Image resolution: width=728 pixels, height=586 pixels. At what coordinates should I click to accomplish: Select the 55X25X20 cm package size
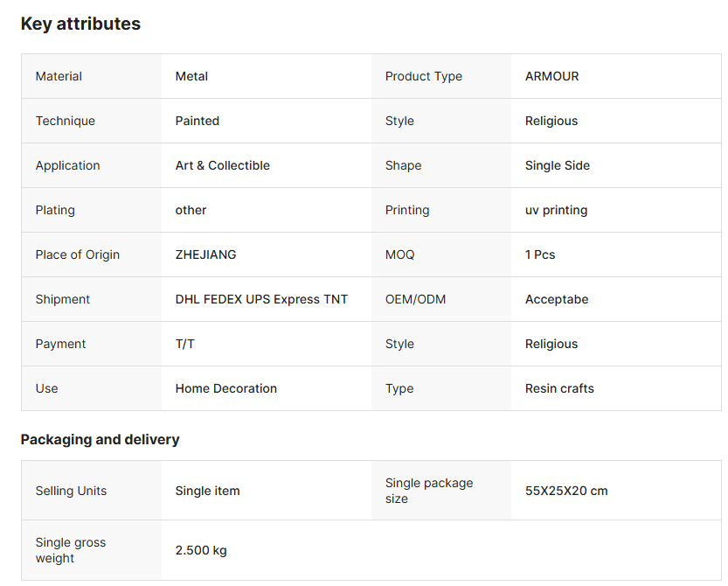tap(566, 491)
